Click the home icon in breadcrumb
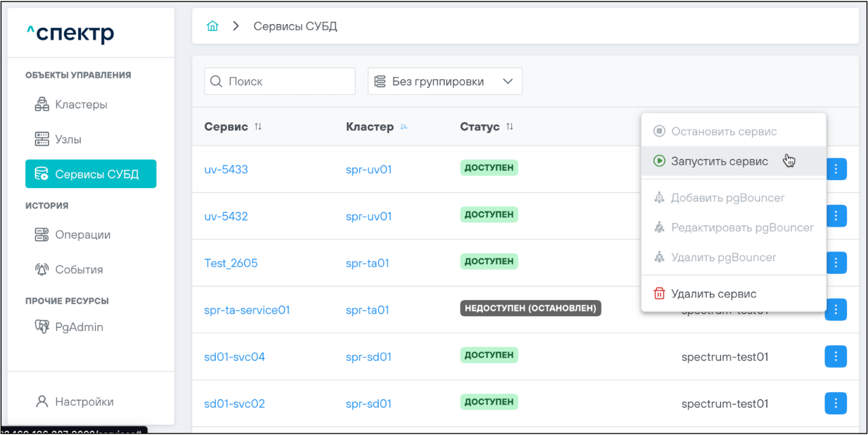 tap(212, 26)
